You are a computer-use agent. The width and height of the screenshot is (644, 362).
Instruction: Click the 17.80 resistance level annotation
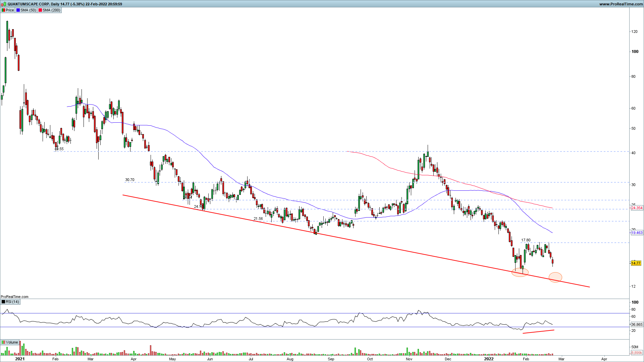(526, 240)
